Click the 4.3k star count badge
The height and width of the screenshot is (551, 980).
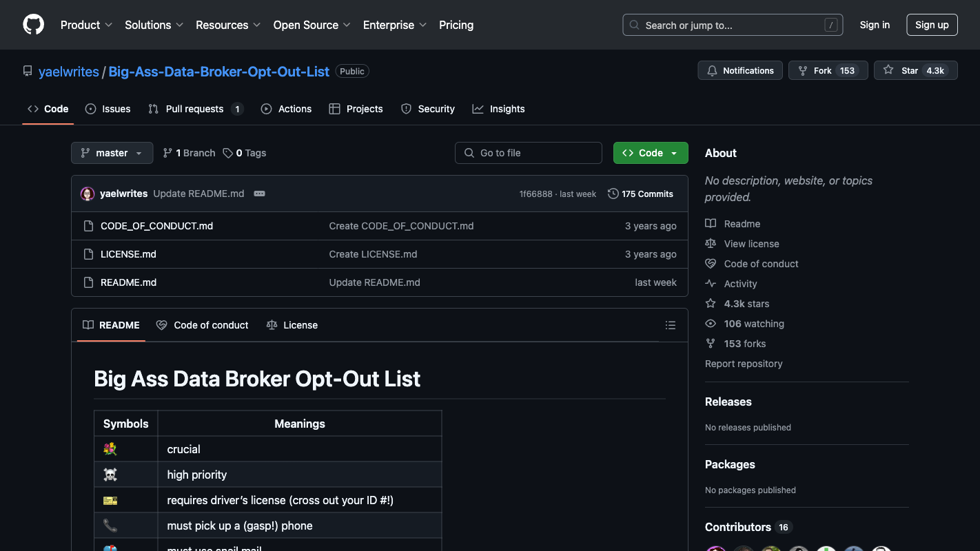935,70
